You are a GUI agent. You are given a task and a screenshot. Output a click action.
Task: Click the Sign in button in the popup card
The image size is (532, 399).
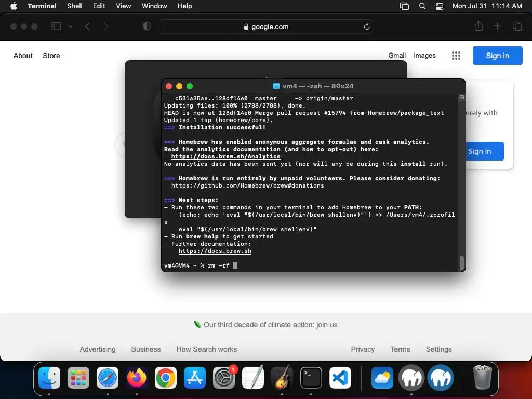[x=485, y=151]
